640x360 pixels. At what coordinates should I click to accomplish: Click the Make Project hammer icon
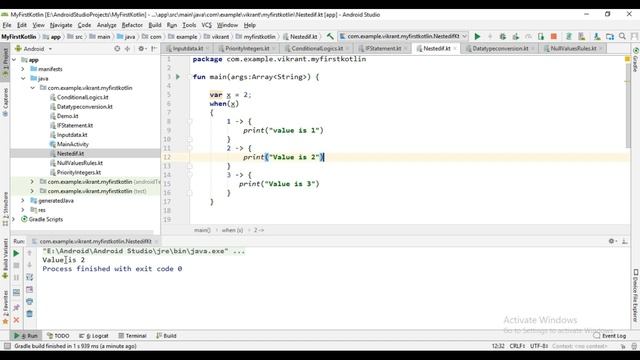tap(330, 36)
